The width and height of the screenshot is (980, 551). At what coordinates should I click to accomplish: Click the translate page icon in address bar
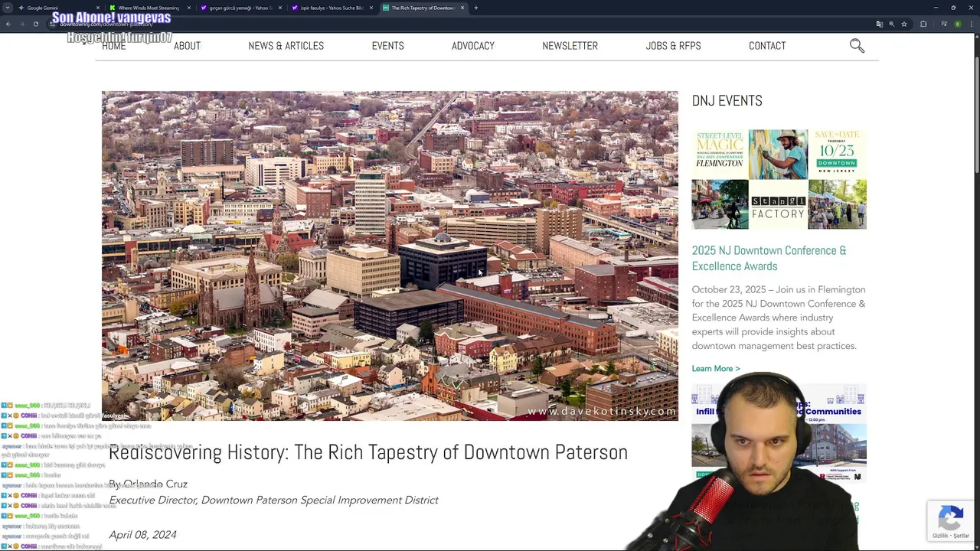879,24
